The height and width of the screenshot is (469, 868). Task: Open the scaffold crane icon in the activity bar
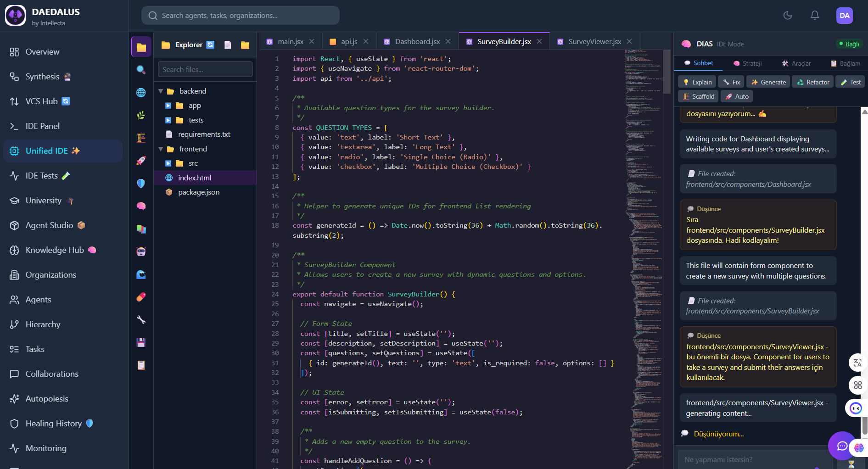tap(141, 138)
